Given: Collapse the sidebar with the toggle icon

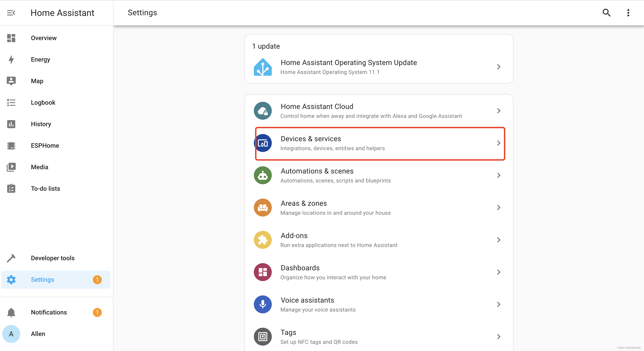Looking at the screenshot, I should (11, 13).
